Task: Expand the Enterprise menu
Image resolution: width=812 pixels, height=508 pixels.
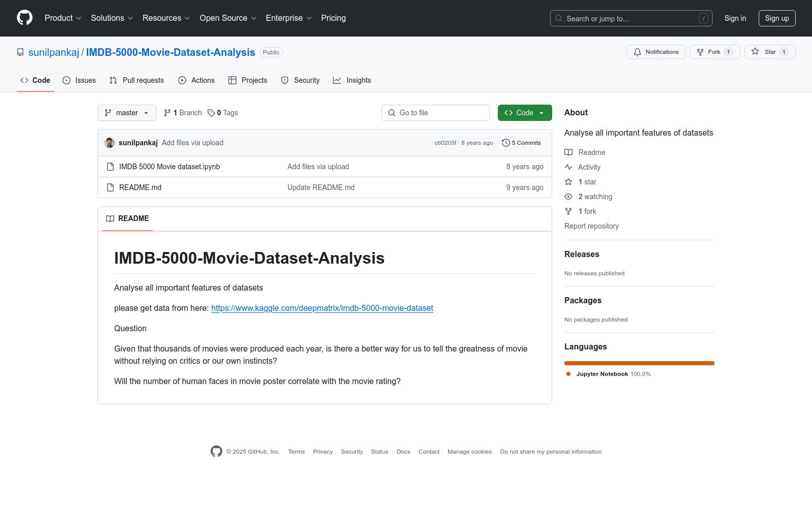Action: point(289,18)
